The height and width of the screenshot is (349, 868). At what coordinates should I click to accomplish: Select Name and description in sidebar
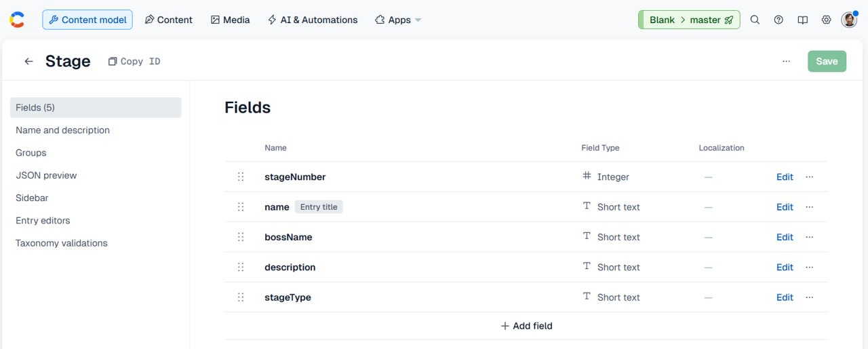pyautogui.click(x=96, y=130)
